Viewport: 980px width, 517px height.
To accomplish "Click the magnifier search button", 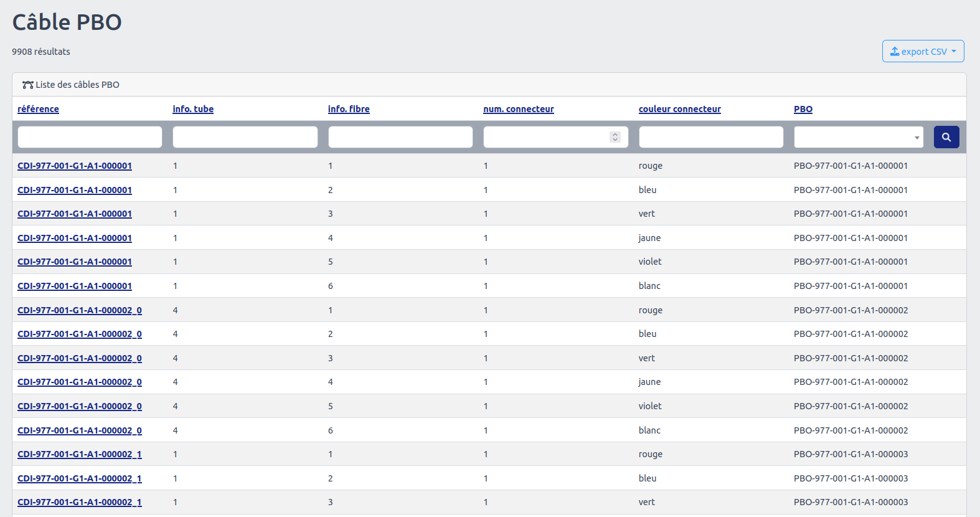I will click(x=946, y=137).
